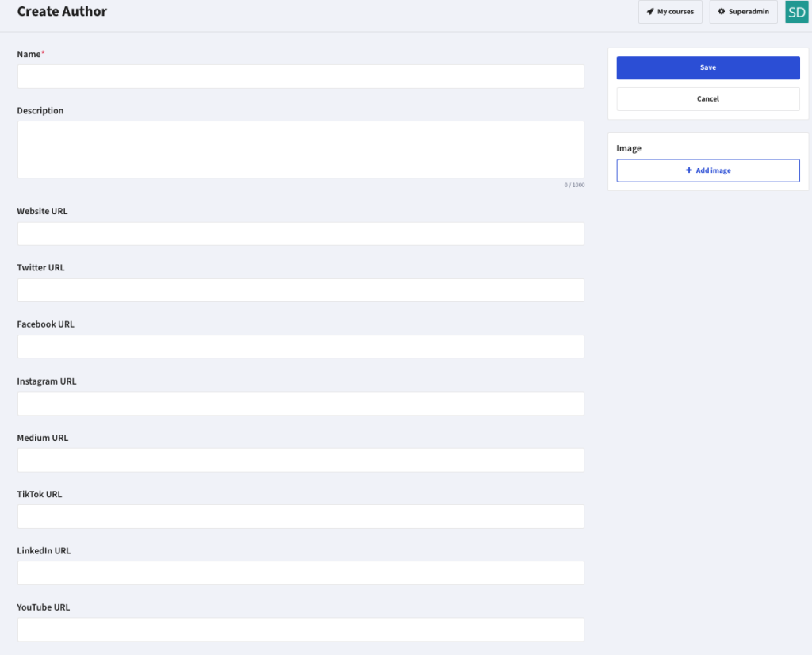This screenshot has width=812, height=655.
Task: Click the Description field label
Action: (40, 111)
